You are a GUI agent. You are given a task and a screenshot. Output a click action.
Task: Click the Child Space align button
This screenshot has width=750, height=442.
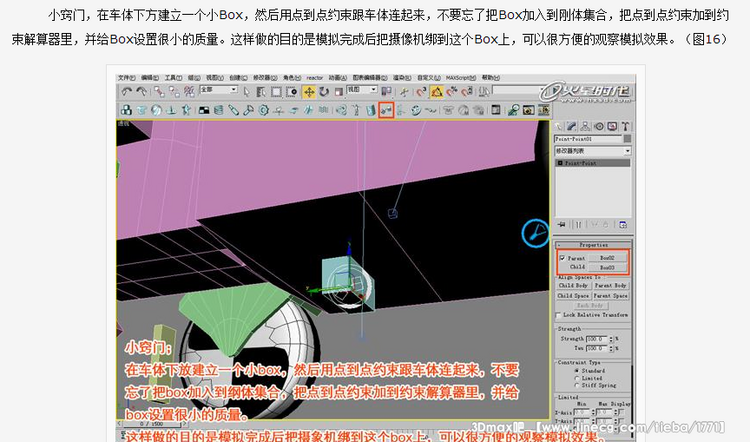click(x=573, y=296)
